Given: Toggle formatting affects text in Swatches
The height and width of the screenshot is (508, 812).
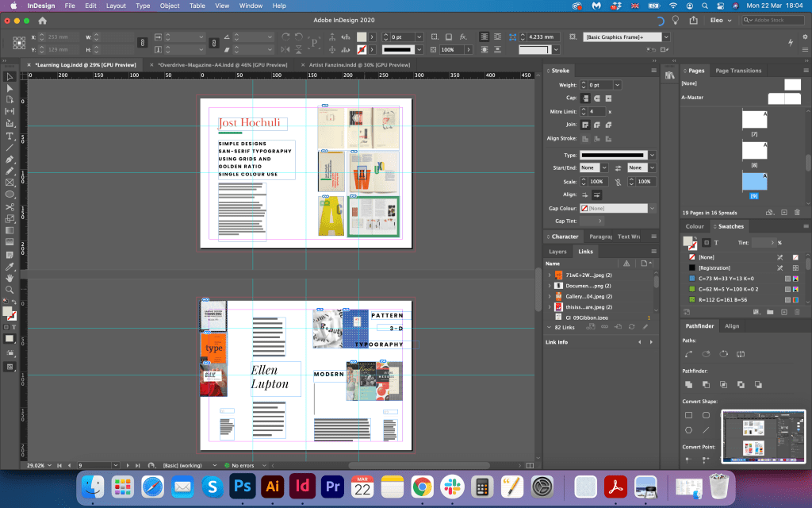Looking at the screenshot, I should pos(716,243).
